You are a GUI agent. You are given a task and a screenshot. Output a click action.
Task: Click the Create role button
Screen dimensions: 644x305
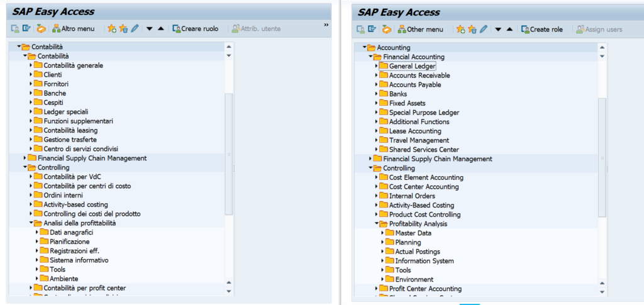(542, 29)
